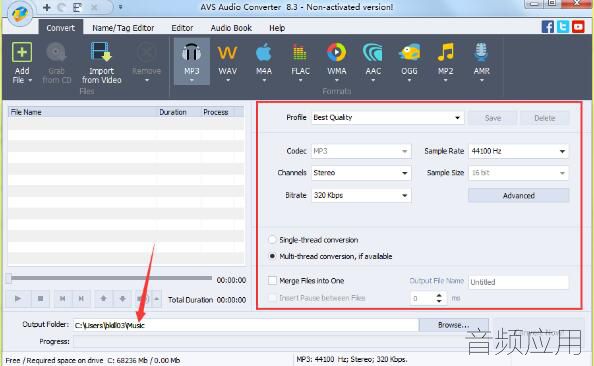Screen dimensions: 594x366
Task: Click the Browse... button
Action: [453, 325]
